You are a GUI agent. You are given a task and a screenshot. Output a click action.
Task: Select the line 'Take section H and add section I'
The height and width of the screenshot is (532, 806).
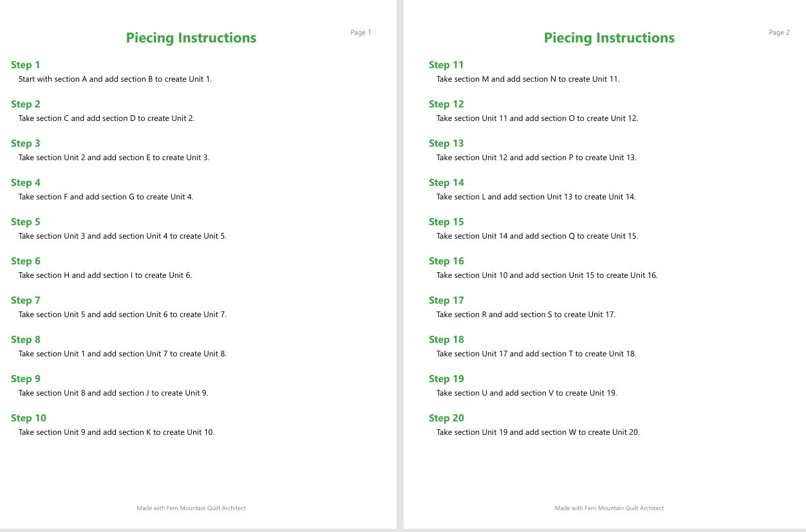pyautogui.click(x=75, y=275)
